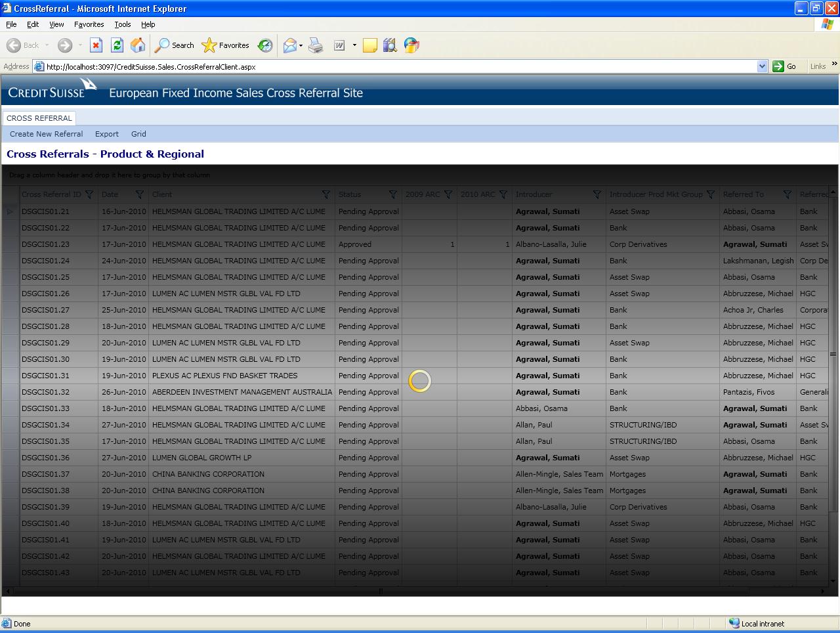Click the Local intranet zone indicator
Image resolution: width=840 pixels, height=633 pixels.
pos(756,624)
